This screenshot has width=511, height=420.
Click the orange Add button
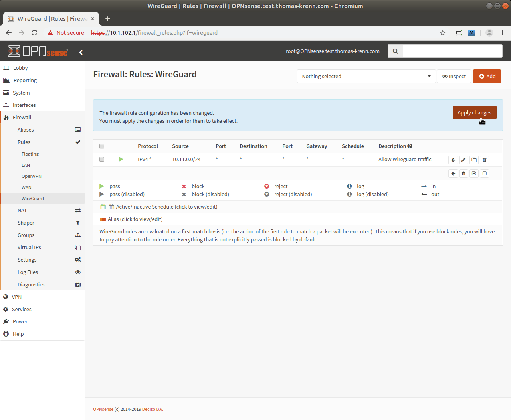click(487, 76)
